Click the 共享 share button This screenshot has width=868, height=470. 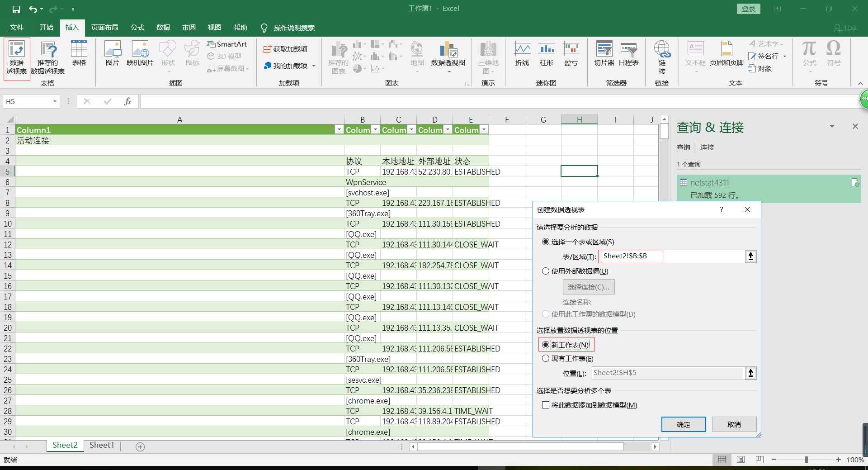[845, 28]
